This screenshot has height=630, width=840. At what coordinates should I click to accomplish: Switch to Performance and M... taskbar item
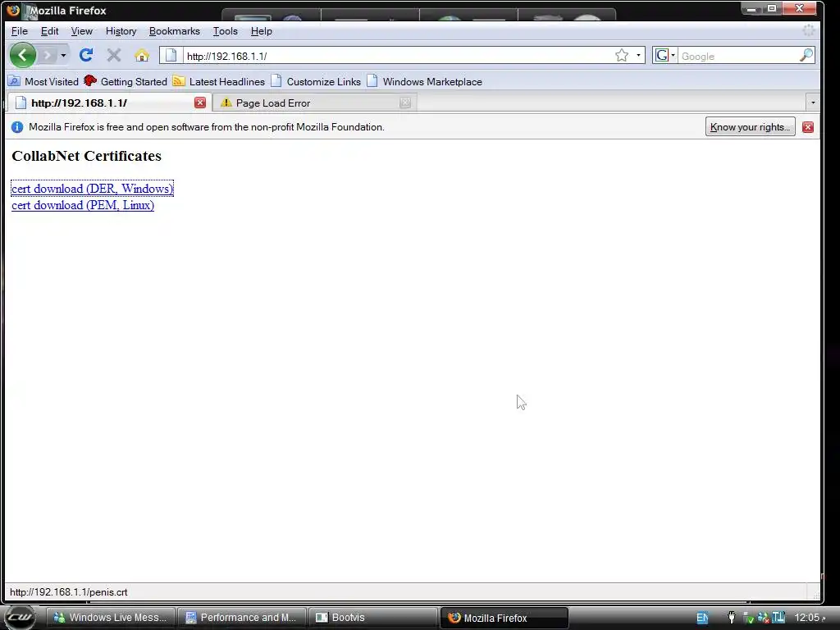242,618
